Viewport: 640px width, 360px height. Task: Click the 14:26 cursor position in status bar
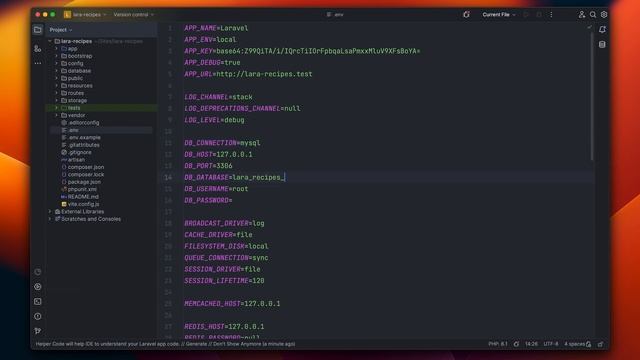531,344
